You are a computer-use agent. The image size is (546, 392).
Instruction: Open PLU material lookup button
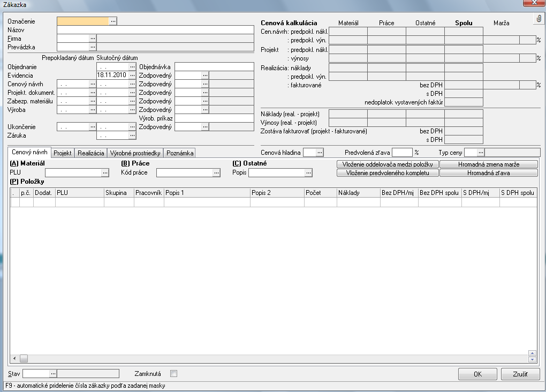tap(105, 173)
